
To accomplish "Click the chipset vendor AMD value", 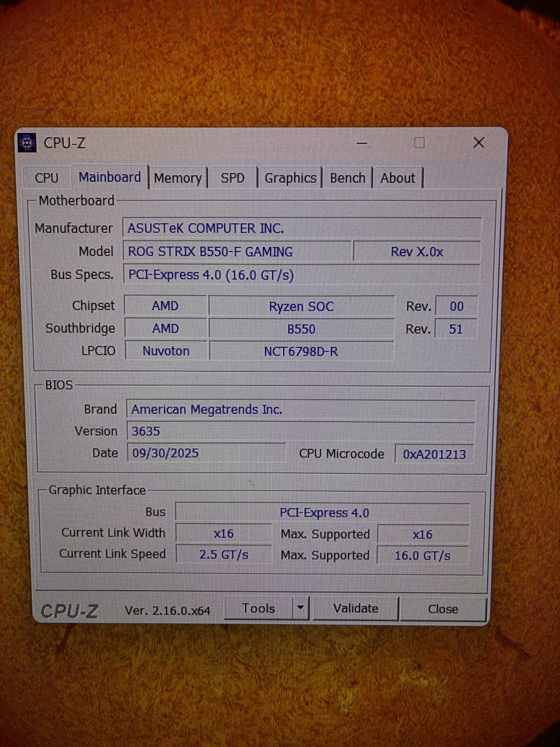I will coord(165,306).
